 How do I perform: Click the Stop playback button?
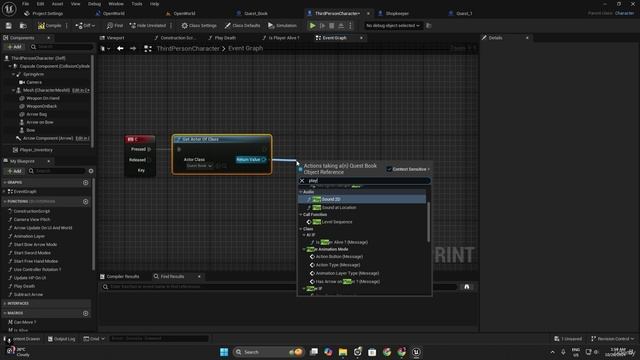click(x=332, y=26)
